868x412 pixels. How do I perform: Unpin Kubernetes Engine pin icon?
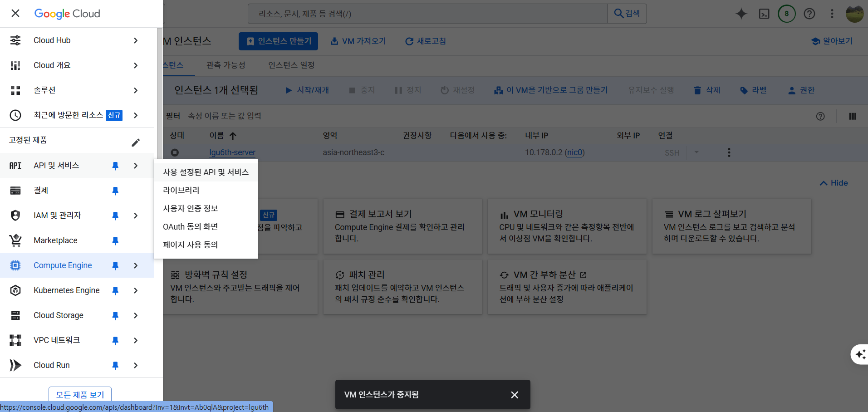coord(115,290)
